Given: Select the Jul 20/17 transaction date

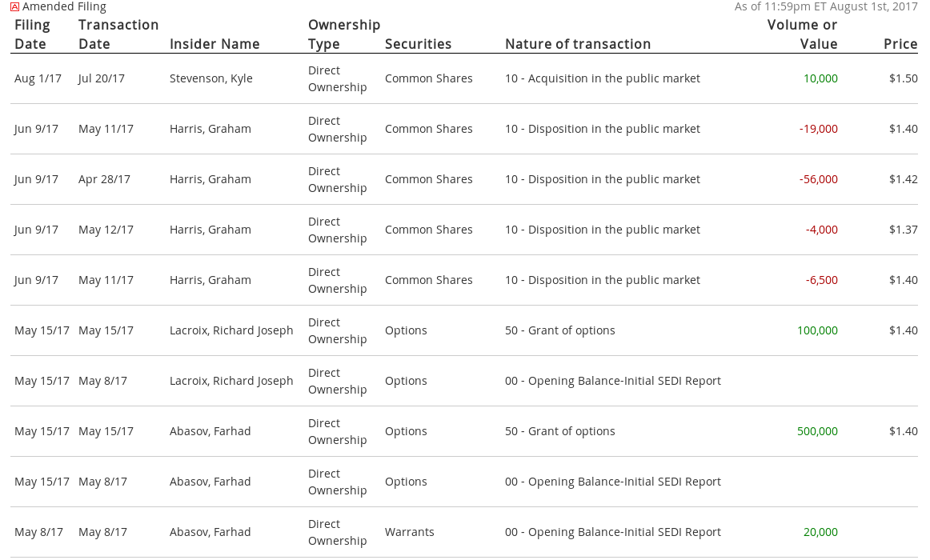Looking at the screenshot, I should [x=102, y=78].
